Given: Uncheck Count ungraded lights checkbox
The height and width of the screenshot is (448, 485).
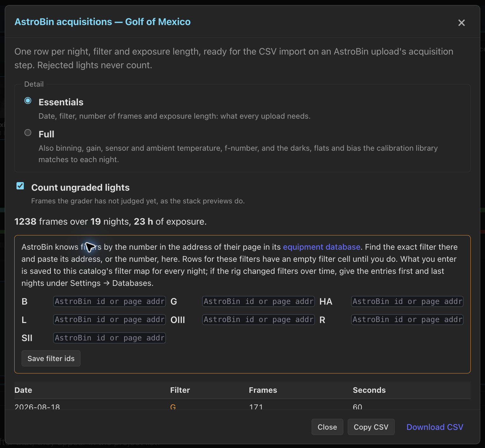Looking at the screenshot, I should (x=20, y=186).
